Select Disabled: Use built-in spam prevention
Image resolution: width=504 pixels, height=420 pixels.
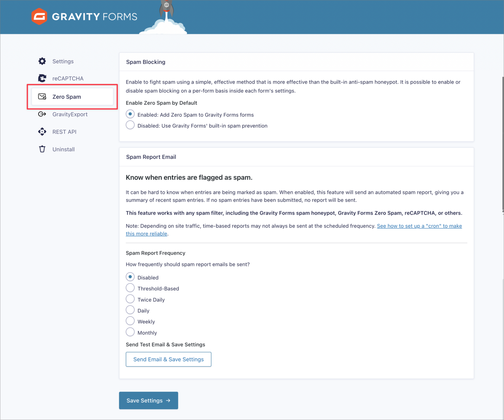tap(130, 125)
